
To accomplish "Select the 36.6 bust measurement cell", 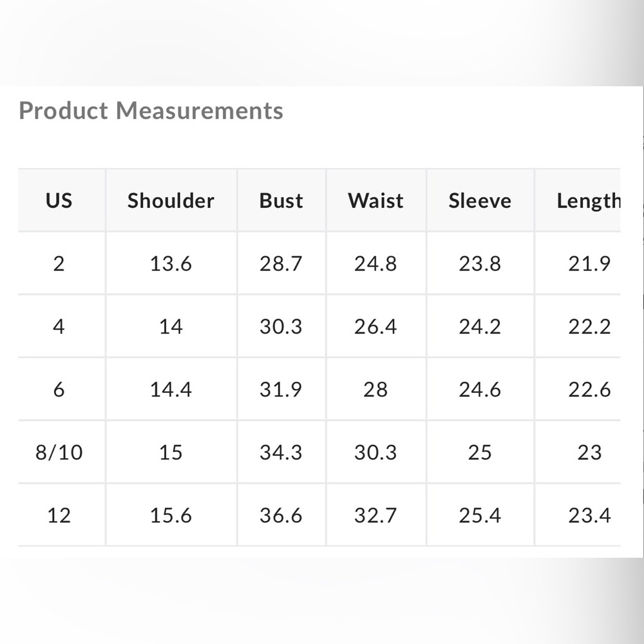I will pos(281,516).
